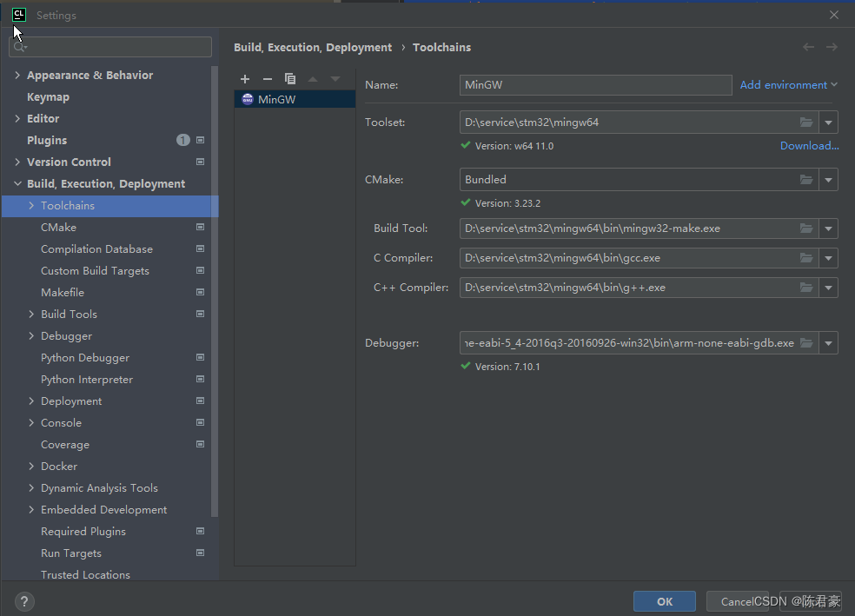Viewport: 855px width, 616px height.
Task: Open Add environment dropdown
Action: coord(788,85)
